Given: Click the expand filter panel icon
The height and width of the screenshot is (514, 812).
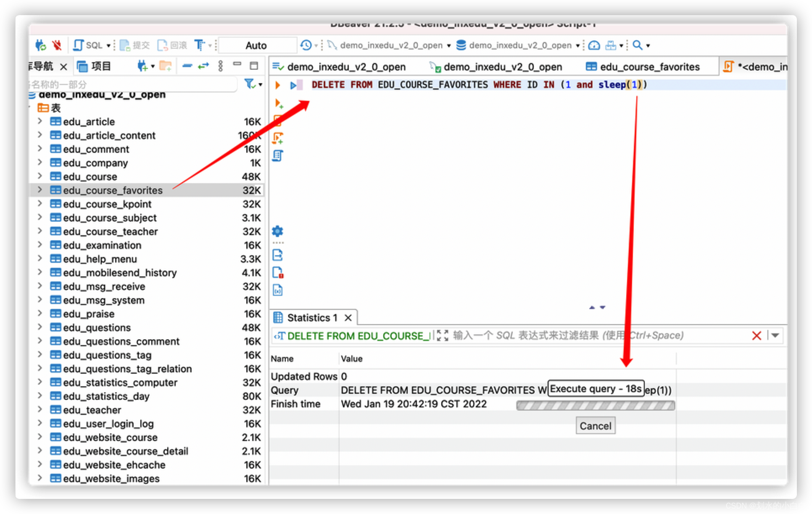Looking at the screenshot, I should 442,335.
